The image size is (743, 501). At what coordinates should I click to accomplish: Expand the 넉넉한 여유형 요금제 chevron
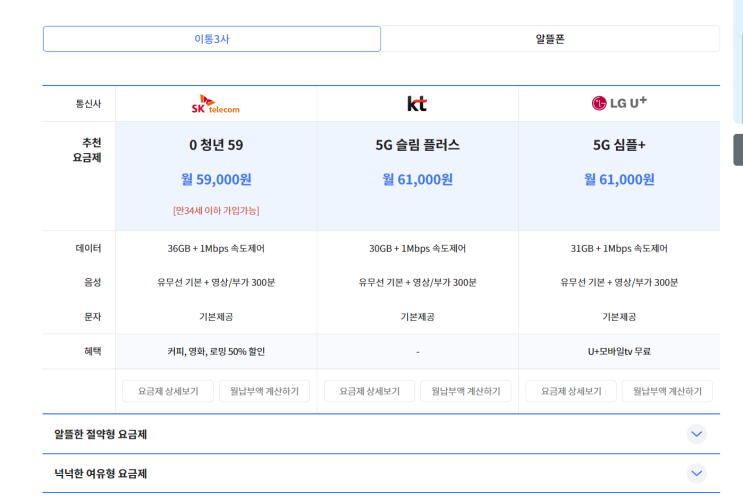(x=697, y=473)
